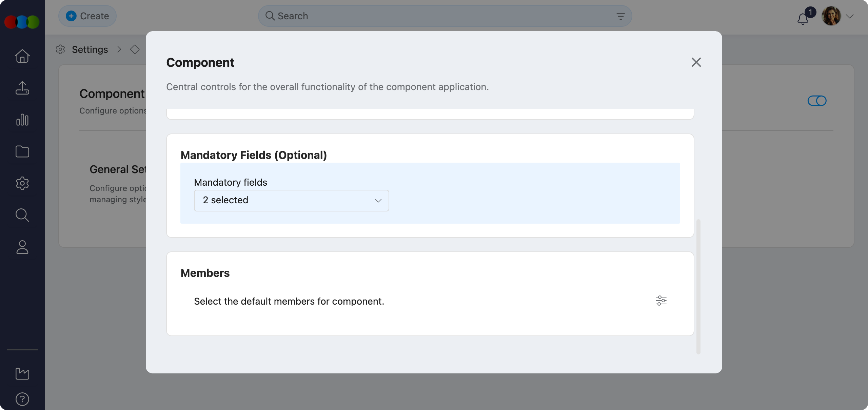Close the Component dialog
868x410 pixels.
pyautogui.click(x=696, y=62)
